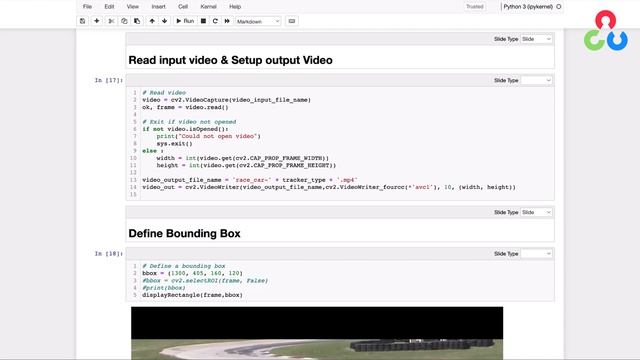Click the '#print(bbox)' comment line
Viewport: 640px width, 360px height.
(164, 288)
